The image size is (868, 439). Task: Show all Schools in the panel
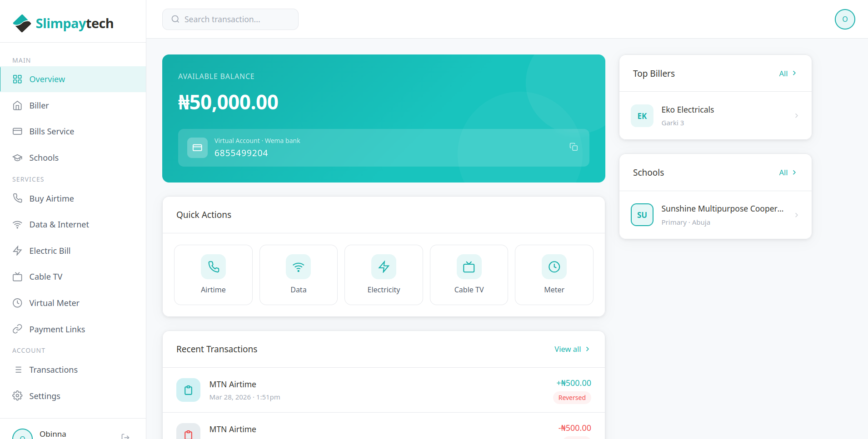click(x=787, y=173)
